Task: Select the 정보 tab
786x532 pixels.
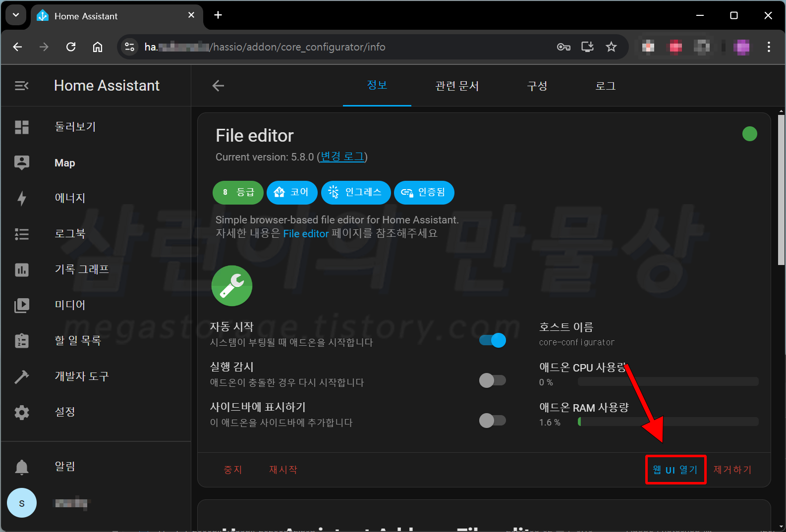Action: point(377,86)
